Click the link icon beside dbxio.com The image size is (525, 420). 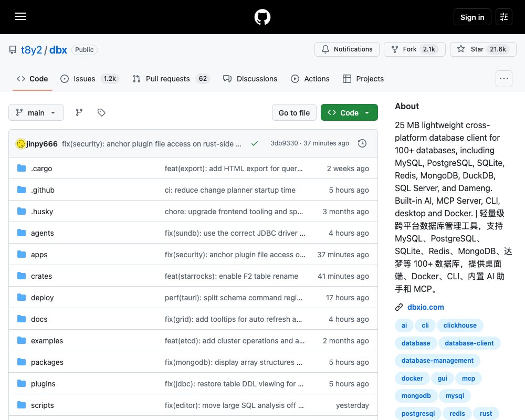pos(399,307)
